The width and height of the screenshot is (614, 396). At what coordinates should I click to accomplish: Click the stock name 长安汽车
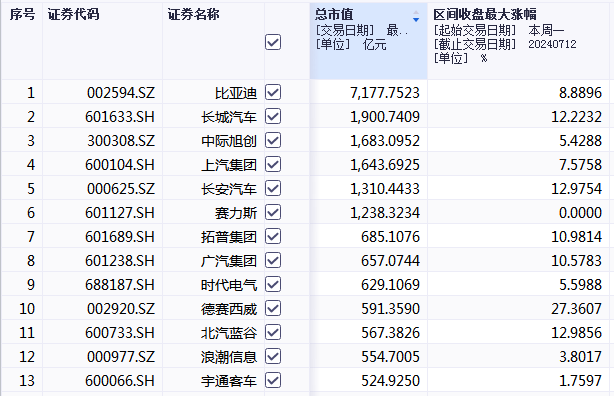point(229,189)
